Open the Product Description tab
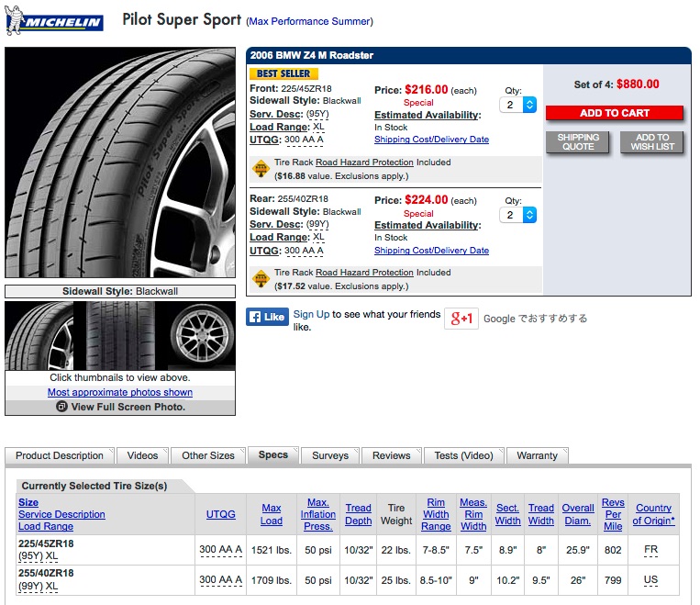This screenshot has width=700, height=605. pyautogui.click(x=60, y=455)
